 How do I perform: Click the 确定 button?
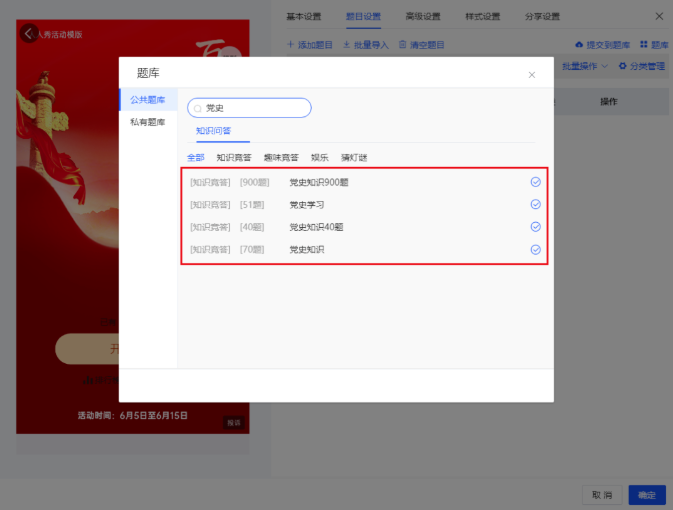point(647,495)
